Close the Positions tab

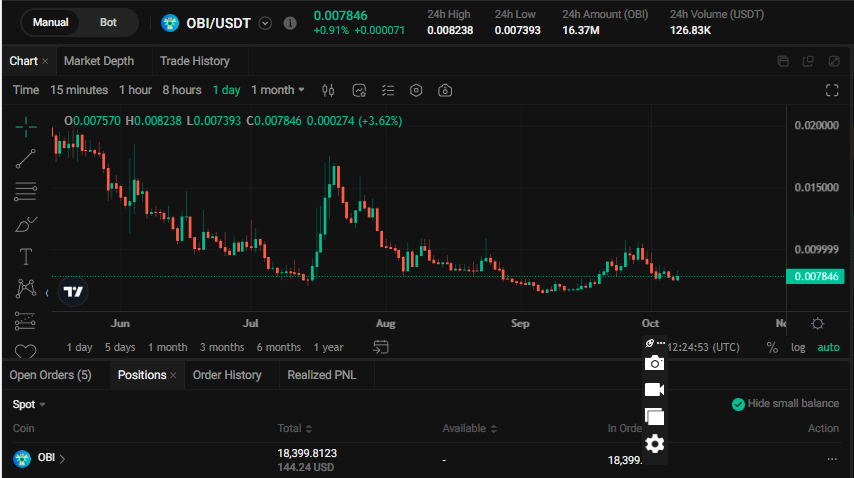click(173, 375)
